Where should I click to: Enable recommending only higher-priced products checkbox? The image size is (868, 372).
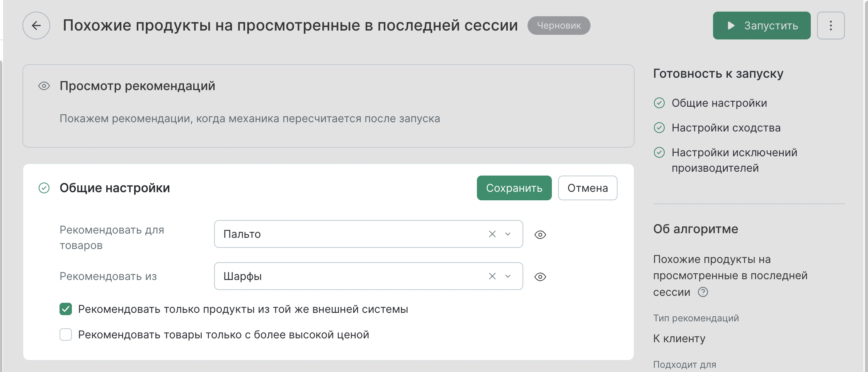point(66,334)
